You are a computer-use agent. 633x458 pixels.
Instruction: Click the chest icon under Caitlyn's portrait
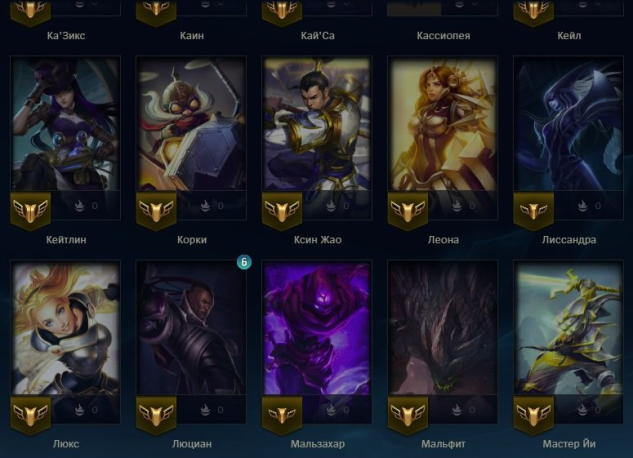click(x=80, y=206)
